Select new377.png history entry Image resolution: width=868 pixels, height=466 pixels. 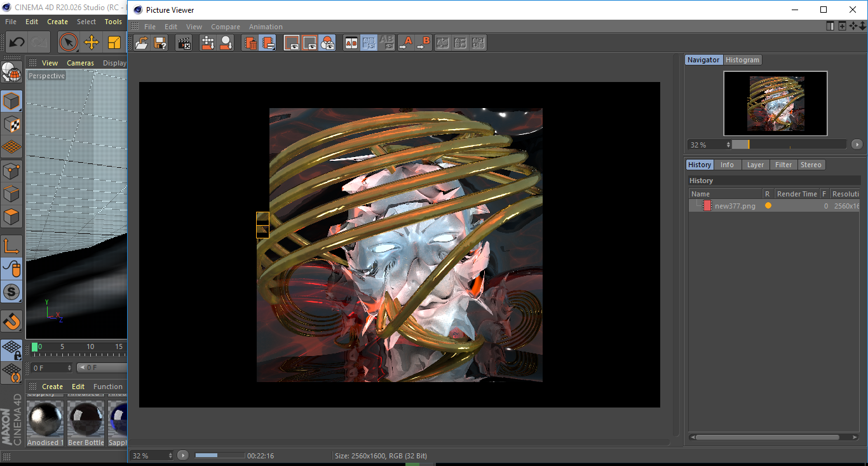pos(775,206)
